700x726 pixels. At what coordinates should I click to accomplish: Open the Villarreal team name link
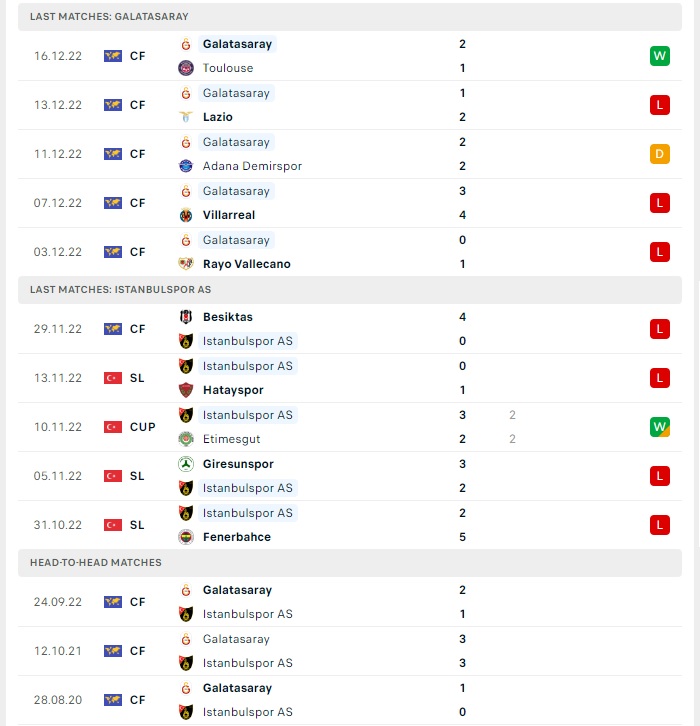coord(229,215)
